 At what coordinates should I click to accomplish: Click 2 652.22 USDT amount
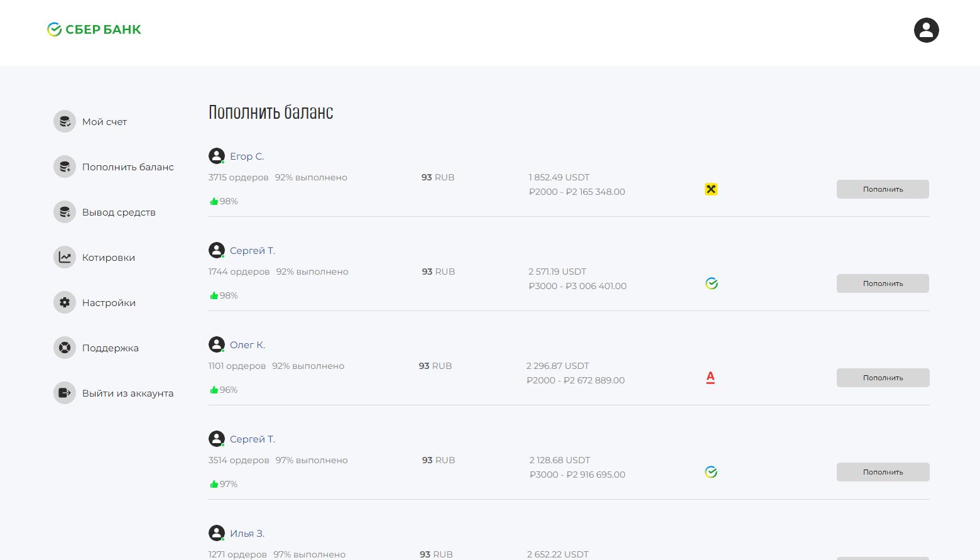[558, 554]
